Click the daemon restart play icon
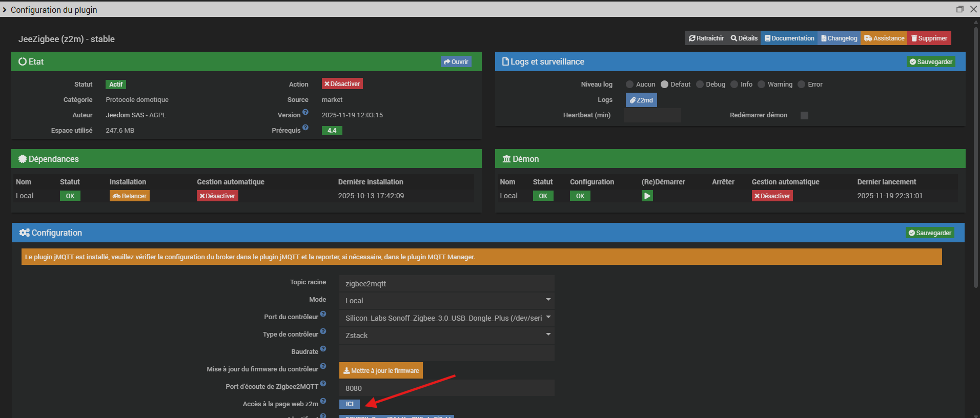980x418 pixels. click(x=647, y=196)
